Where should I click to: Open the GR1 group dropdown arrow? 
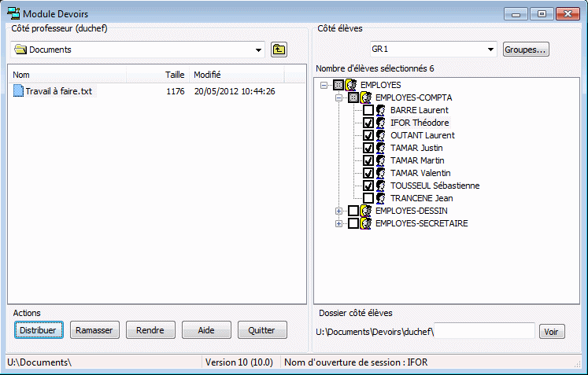[x=490, y=50]
